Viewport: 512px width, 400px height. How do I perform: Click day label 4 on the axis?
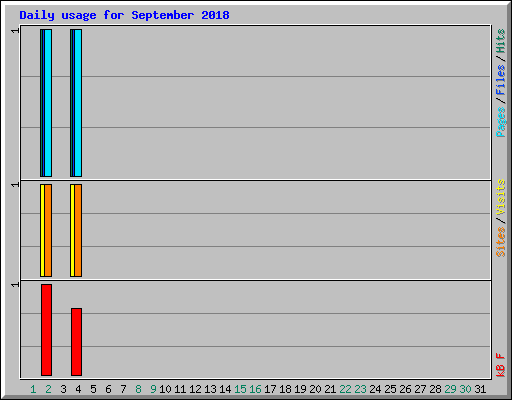78,389
